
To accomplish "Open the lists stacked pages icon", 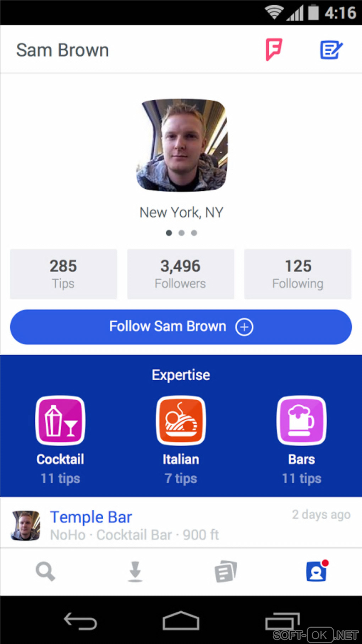I will pos(226,571).
